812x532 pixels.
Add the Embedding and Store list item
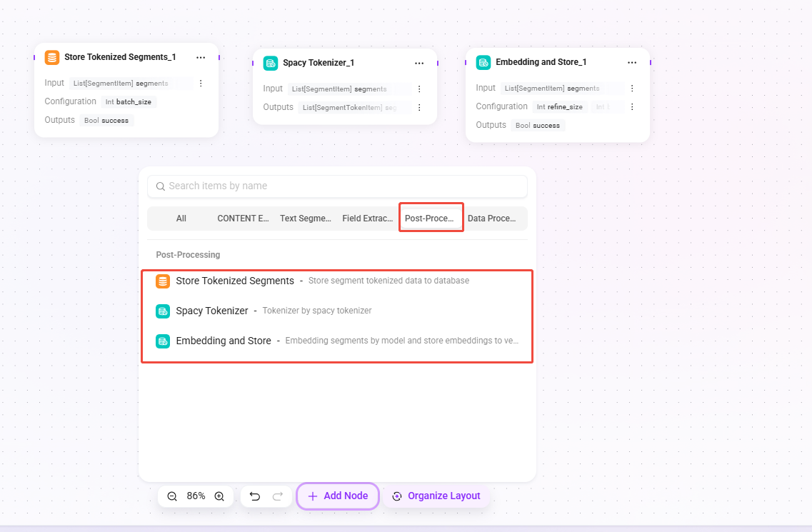pyautogui.click(x=338, y=341)
